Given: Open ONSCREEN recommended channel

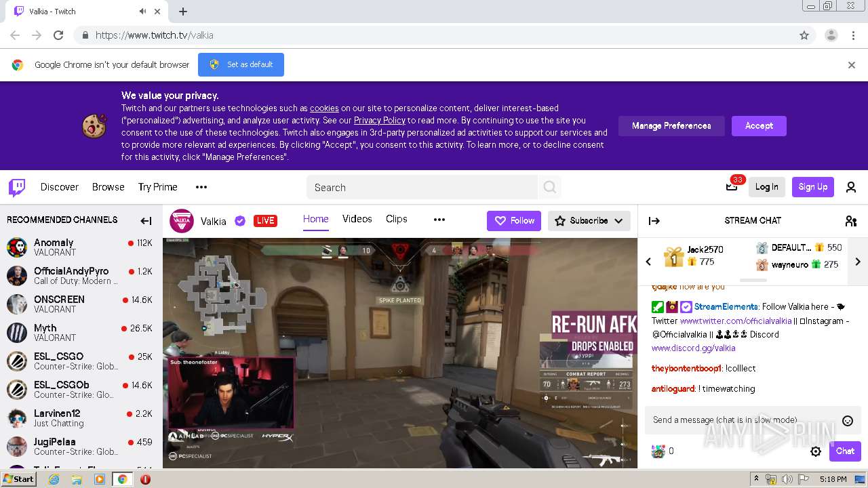Looking at the screenshot, I should [80, 304].
